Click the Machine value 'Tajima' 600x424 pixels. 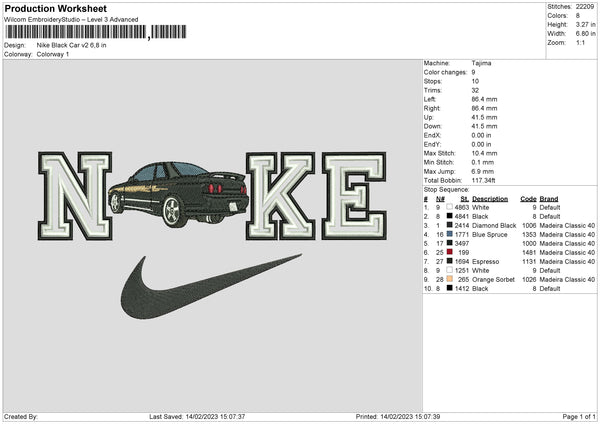pyautogui.click(x=481, y=63)
